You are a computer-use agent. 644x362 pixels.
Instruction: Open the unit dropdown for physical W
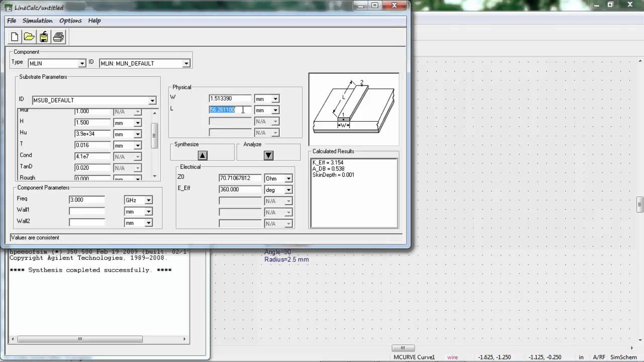[x=275, y=99]
